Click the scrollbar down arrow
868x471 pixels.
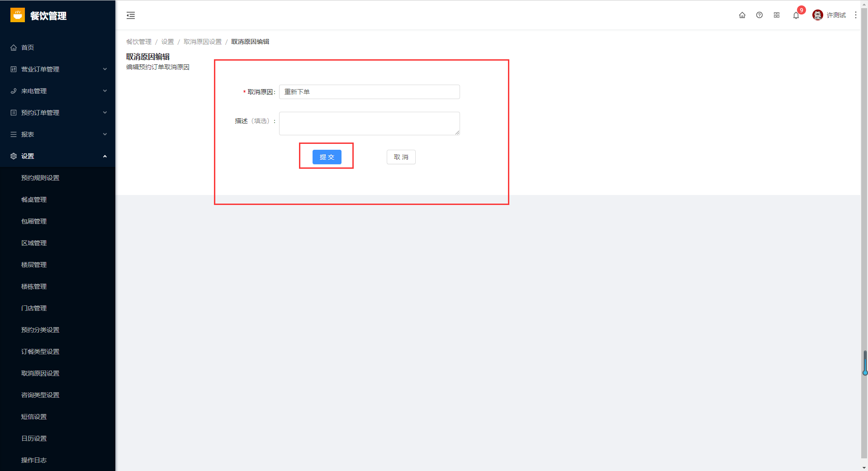(x=864, y=467)
